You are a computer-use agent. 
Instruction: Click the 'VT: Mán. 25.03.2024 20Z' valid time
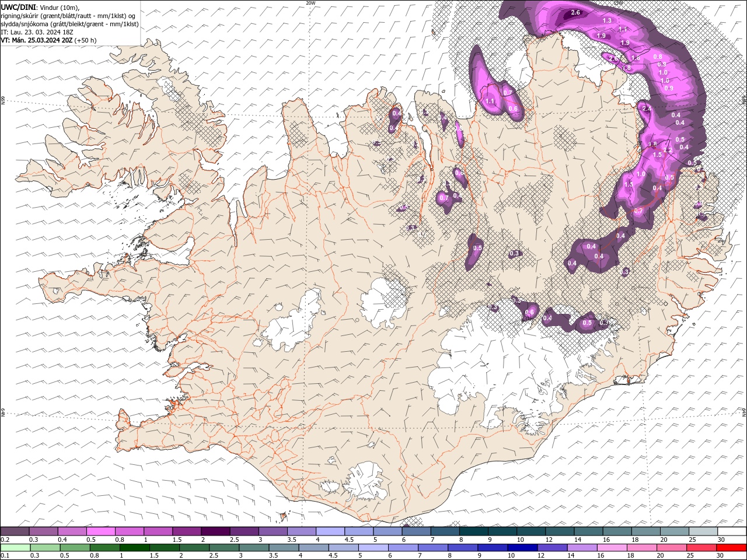coord(36,40)
